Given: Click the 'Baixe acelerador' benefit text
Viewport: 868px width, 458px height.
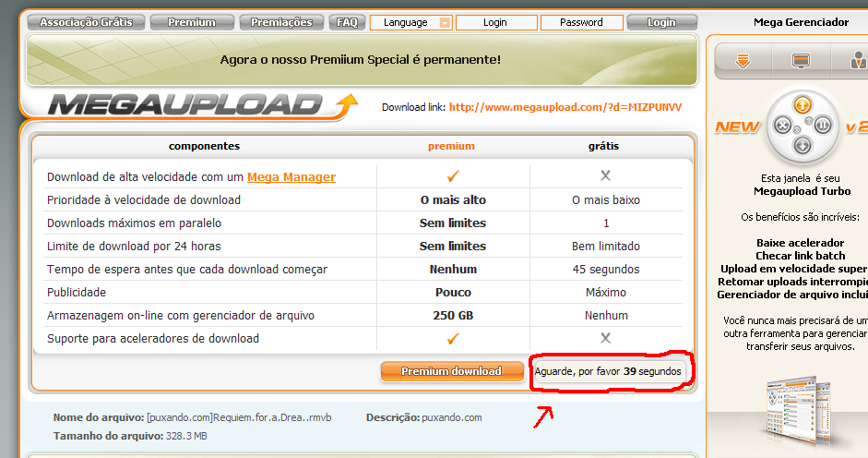Looking at the screenshot, I should [x=801, y=243].
